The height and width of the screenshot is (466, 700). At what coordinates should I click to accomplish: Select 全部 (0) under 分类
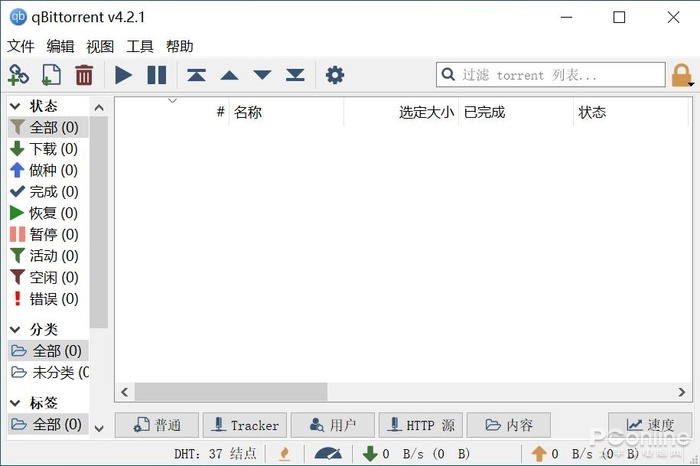[x=48, y=351]
